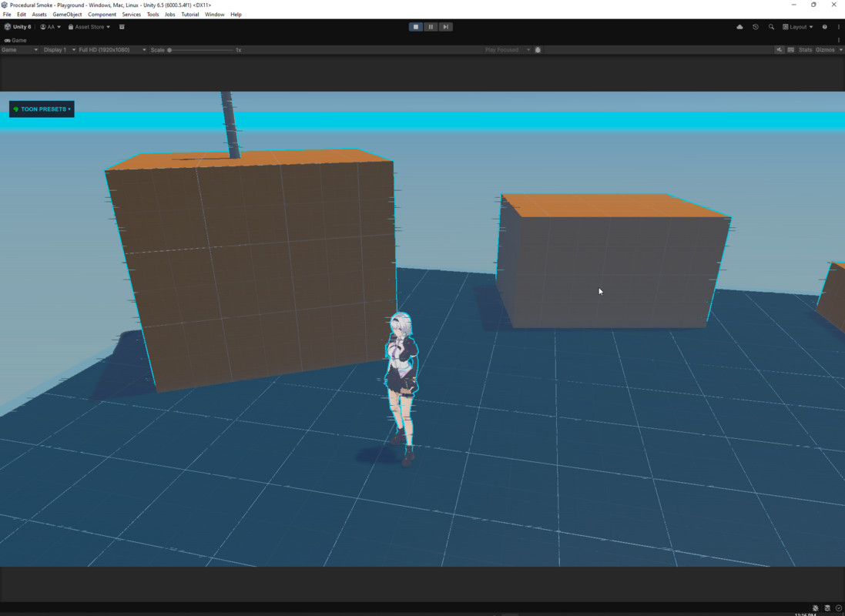Click the checkmark activity icon in status bar
Image resolution: width=845 pixels, height=616 pixels.
tap(839, 608)
